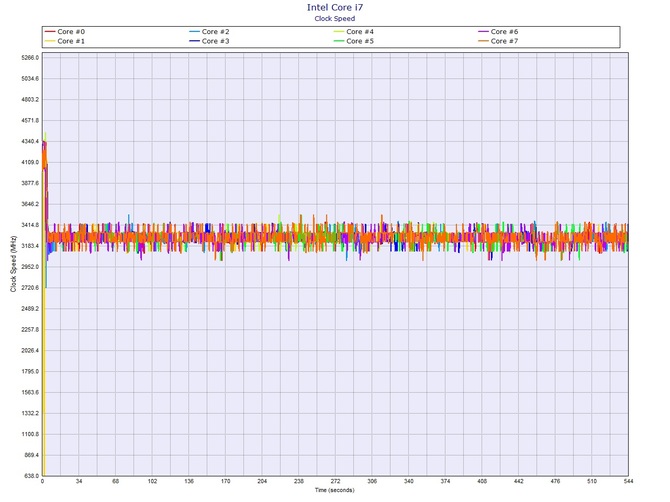Image resolution: width=670 pixels, height=502 pixels.
Task: Click the 4109.0 y-axis value
Action: (30, 162)
